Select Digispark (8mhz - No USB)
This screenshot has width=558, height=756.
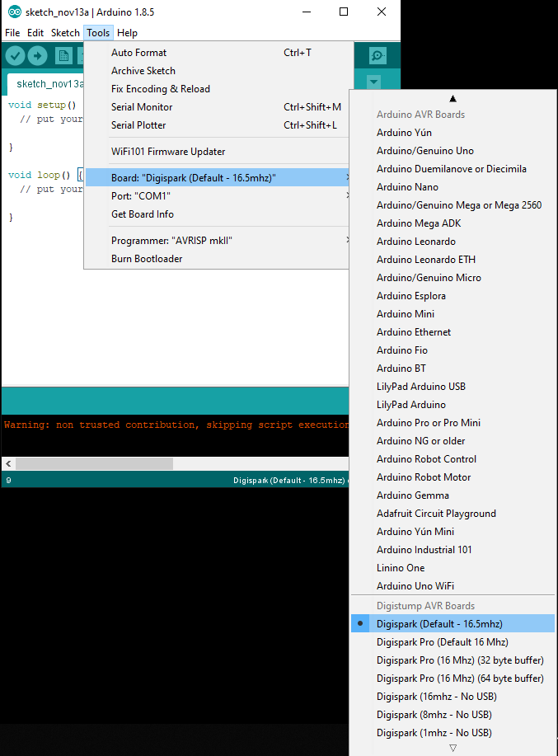[x=453, y=715]
